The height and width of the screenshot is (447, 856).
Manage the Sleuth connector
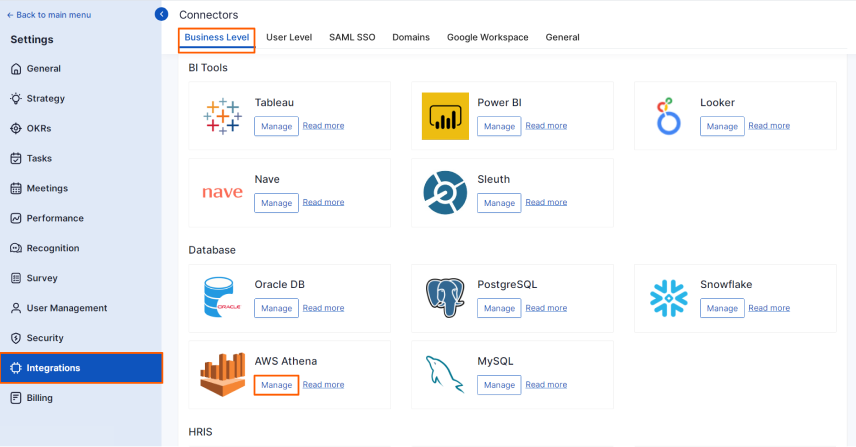click(499, 203)
